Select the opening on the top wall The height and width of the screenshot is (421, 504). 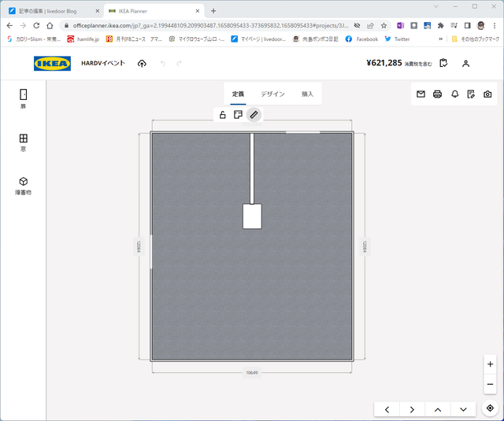[x=302, y=132]
